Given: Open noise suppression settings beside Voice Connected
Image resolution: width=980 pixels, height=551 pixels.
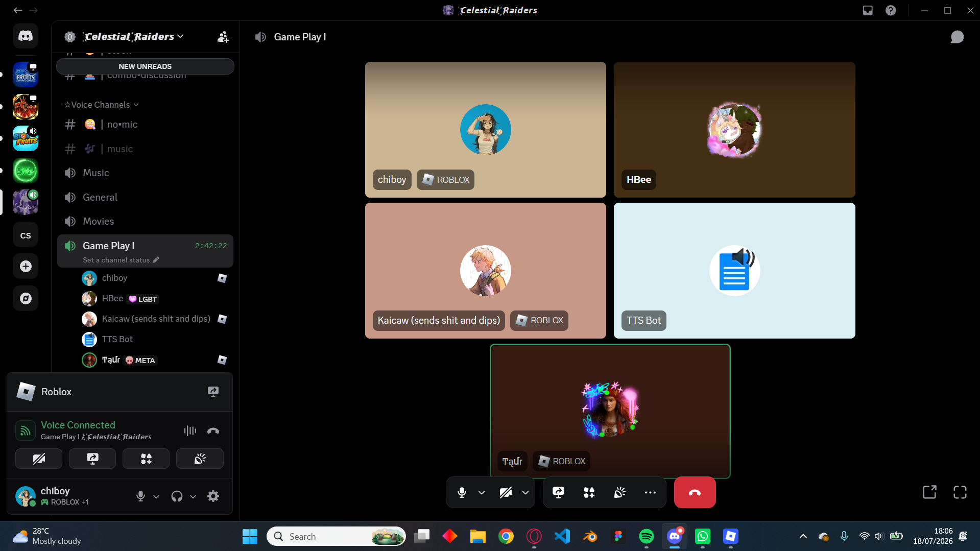Looking at the screenshot, I should pos(190,430).
